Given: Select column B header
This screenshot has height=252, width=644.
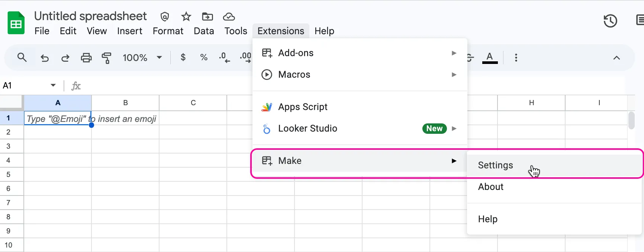Looking at the screenshot, I should tap(125, 103).
